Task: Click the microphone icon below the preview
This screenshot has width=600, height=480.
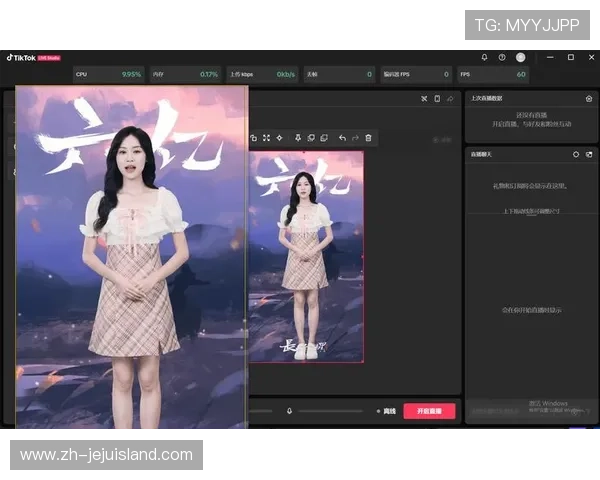Action: pyautogui.click(x=289, y=411)
